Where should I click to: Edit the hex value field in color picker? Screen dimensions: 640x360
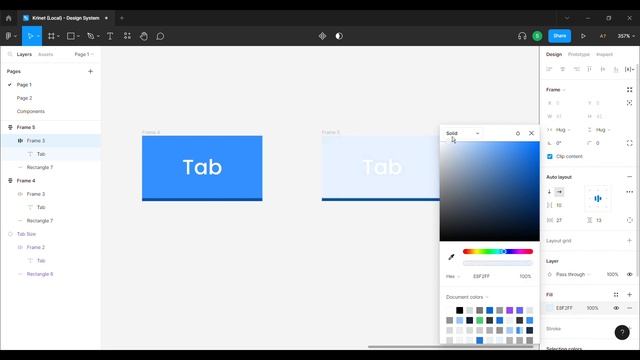[x=481, y=276]
